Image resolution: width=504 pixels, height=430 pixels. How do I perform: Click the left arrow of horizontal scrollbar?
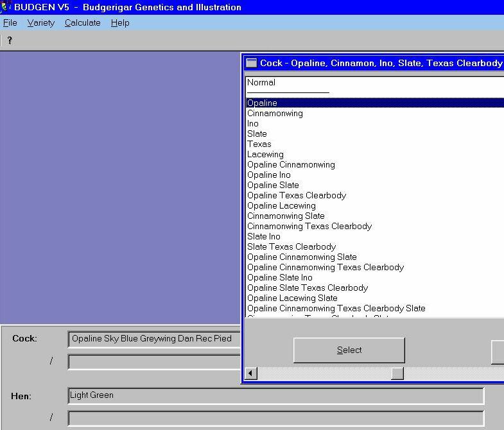click(251, 374)
